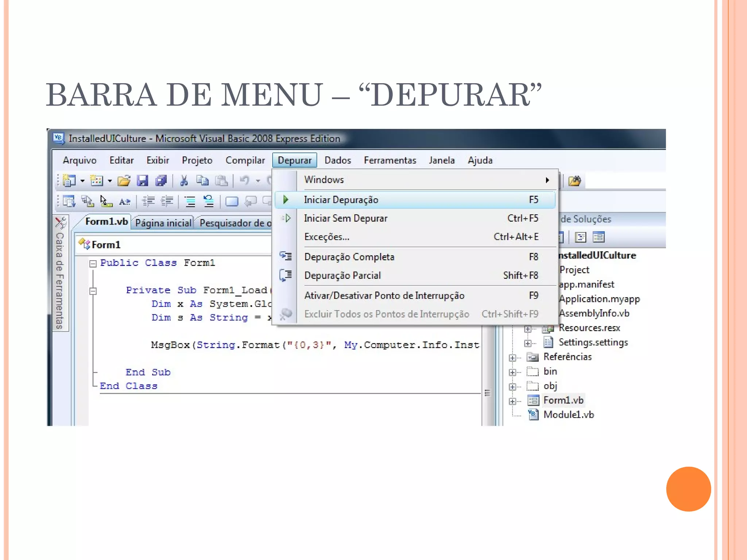Open the Undo history dropdown arrow
Screen dimensions: 747x560
(258, 181)
